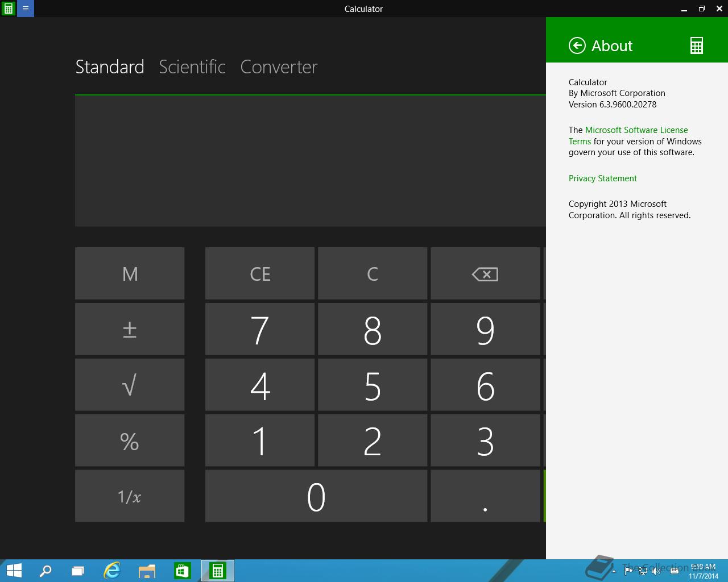Open Task View on the taskbar
The height and width of the screenshot is (582, 728).
(78, 571)
